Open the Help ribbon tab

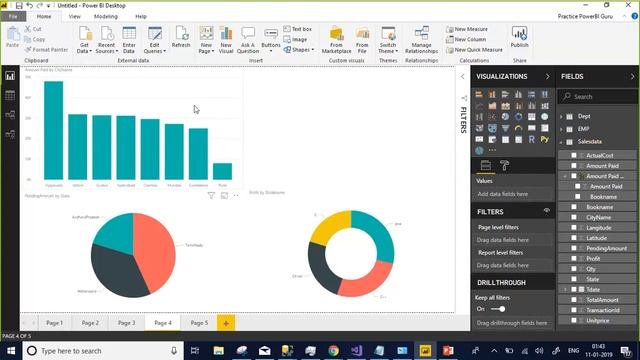point(141,16)
